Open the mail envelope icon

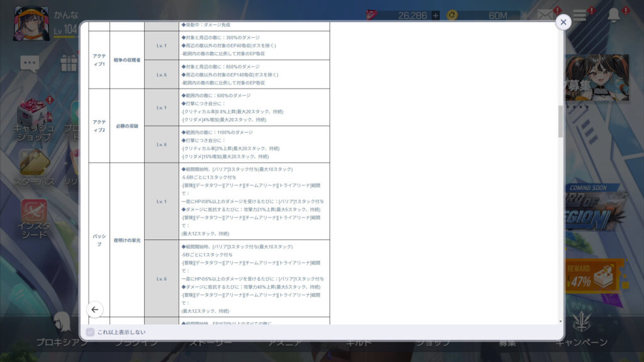[546, 16]
